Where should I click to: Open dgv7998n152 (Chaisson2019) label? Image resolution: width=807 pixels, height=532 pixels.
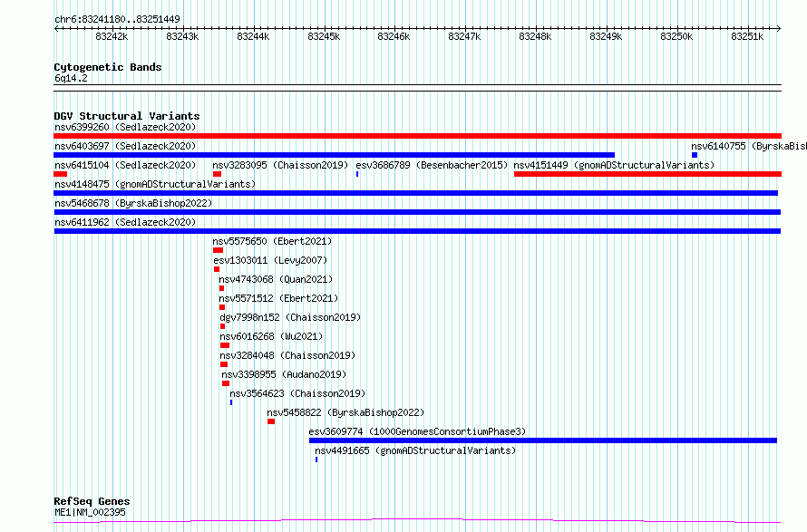point(290,317)
